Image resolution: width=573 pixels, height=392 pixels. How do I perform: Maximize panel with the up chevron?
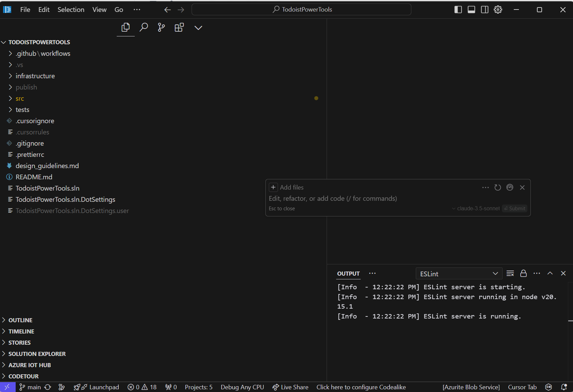550,273
